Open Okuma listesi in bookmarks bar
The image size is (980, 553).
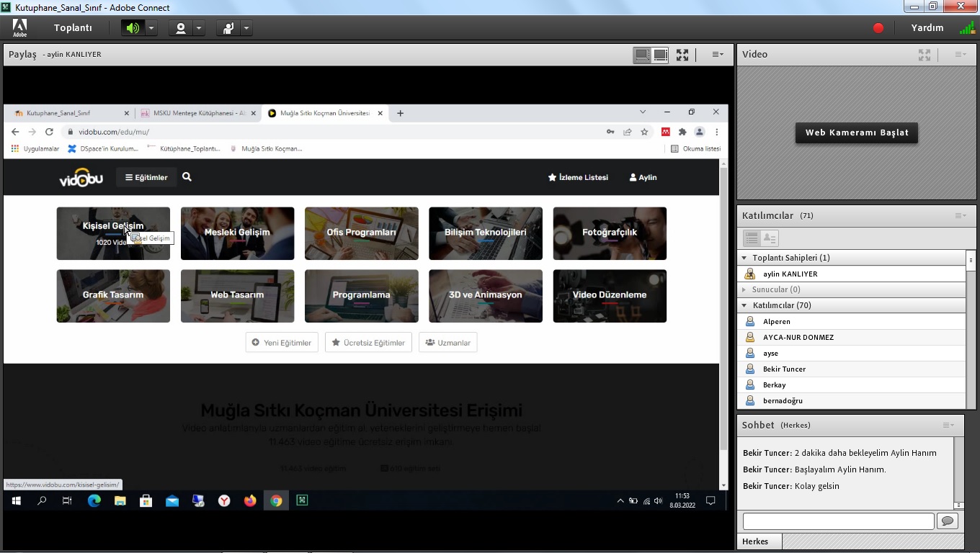pyautogui.click(x=695, y=149)
